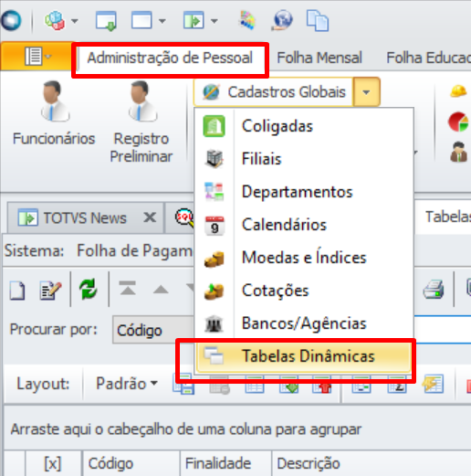Screen dimensions: 471x476
Task: Sort by the Finalidade column header
Action: pyautogui.click(x=225, y=463)
